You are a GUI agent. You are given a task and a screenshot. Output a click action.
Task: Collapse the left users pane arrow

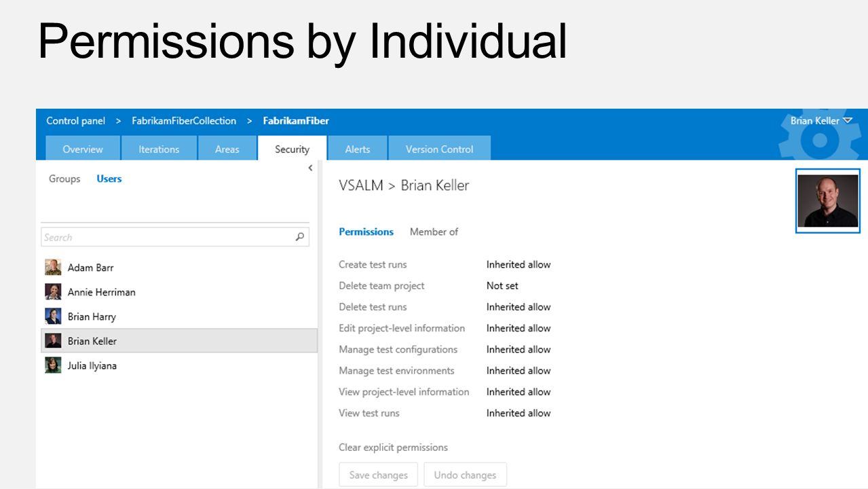click(x=310, y=168)
